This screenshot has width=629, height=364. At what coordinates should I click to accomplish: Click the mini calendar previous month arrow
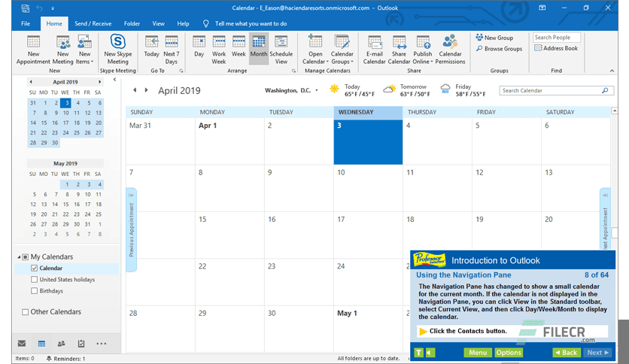[31, 82]
